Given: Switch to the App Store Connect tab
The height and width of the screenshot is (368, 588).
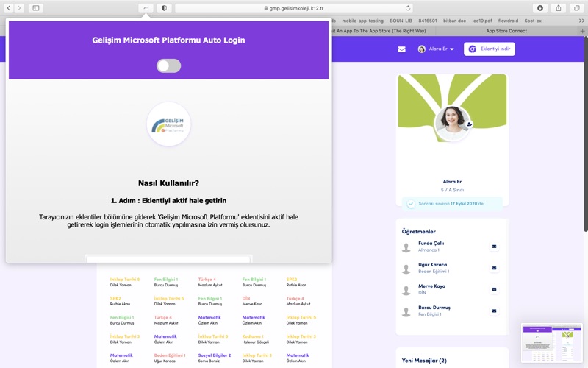Looking at the screenshot, I should (506, 31).
